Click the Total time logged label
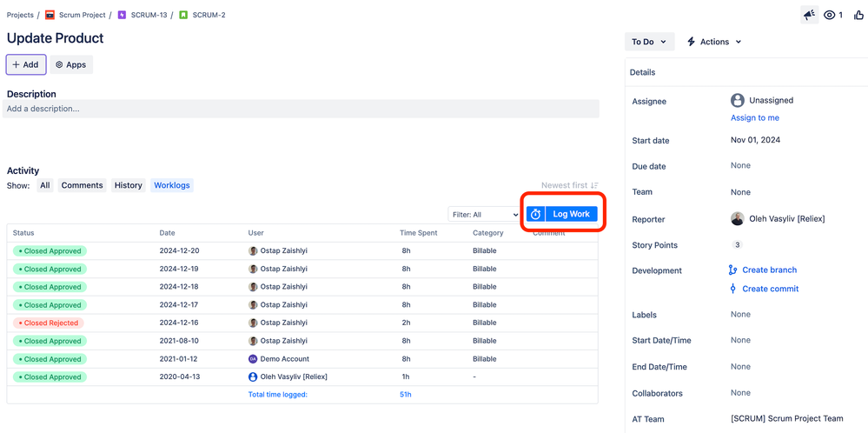 click(x=278, y=395)
